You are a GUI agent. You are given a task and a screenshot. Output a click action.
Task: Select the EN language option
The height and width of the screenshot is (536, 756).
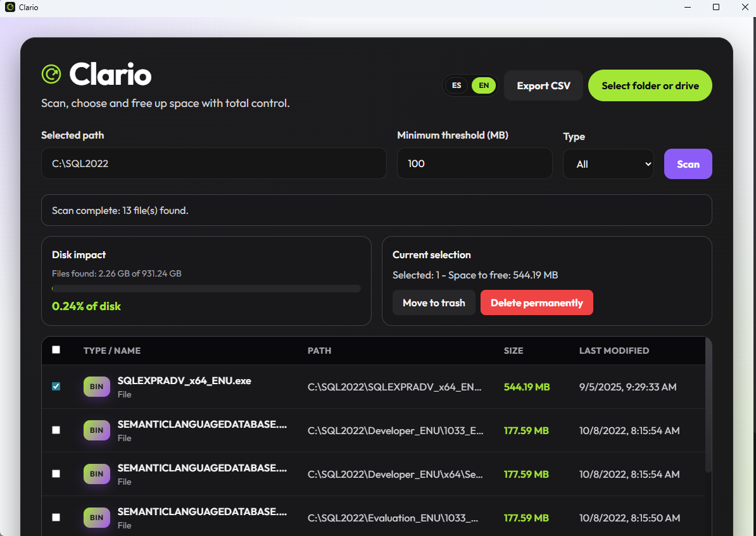click(484, 85)
